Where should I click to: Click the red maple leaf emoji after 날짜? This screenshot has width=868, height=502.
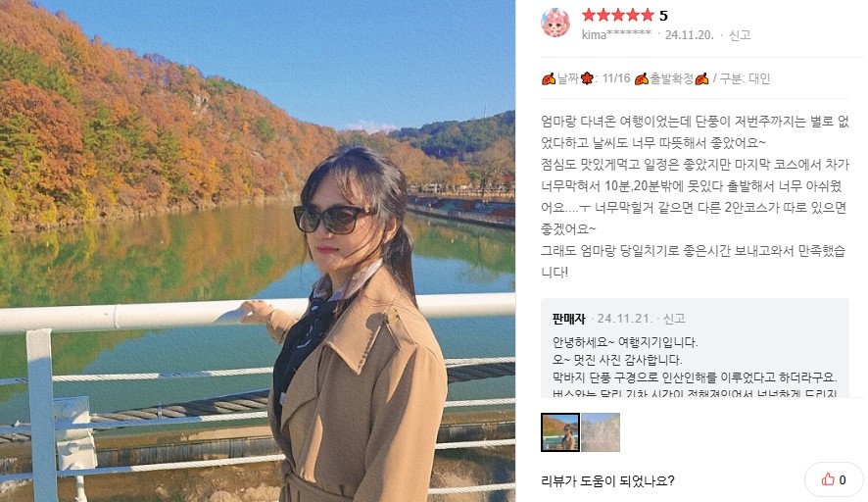click(x=587, y=79)
